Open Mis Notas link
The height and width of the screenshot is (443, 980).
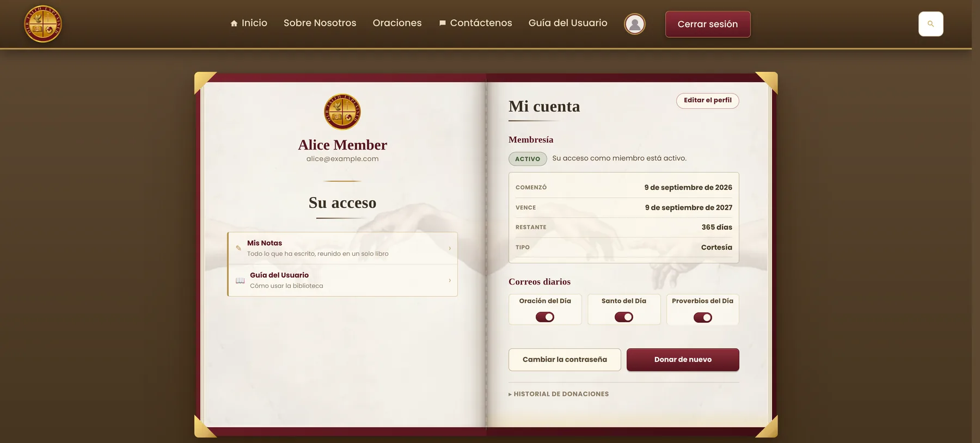(342, 248)
